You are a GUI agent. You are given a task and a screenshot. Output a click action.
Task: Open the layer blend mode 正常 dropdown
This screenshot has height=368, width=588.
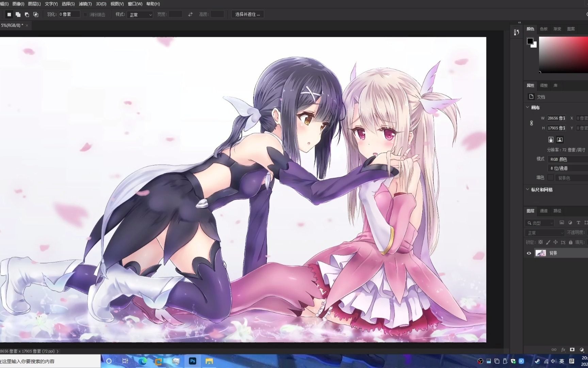click(x=544, y=233)
